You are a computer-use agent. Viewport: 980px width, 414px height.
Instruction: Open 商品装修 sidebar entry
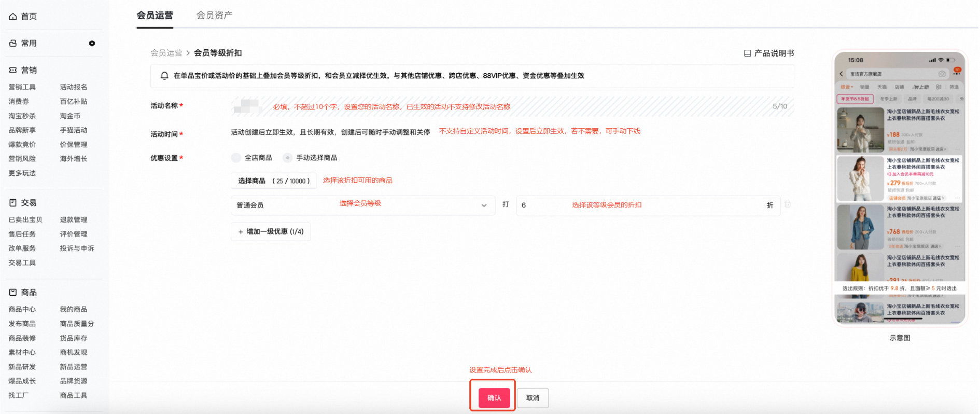[22, 338]
